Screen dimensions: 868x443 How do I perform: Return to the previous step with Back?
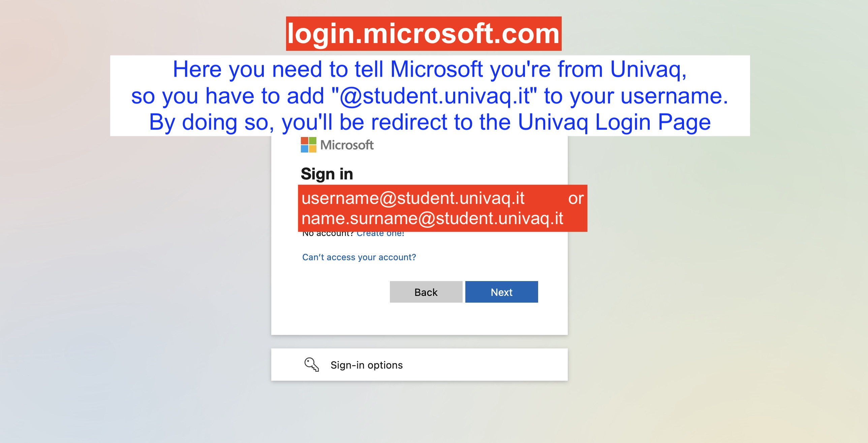click(x=426, y=292)
